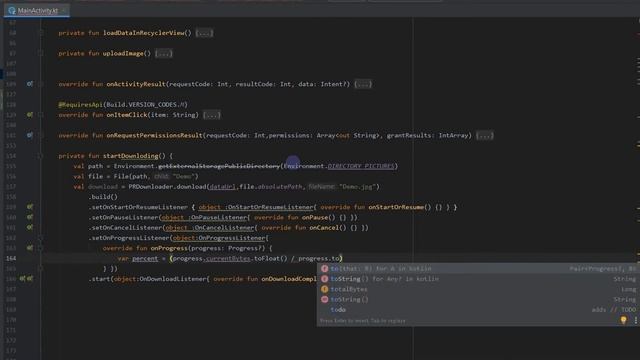Click 'object :OnPauseListener' expression

coord(204,217)
